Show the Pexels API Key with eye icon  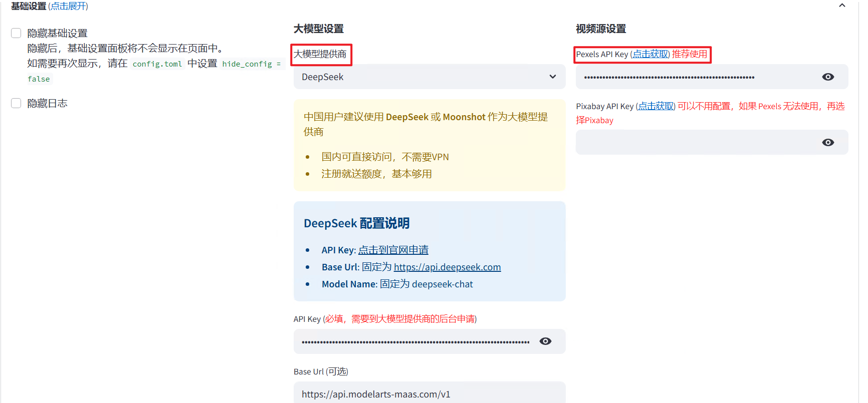(828, 77)
